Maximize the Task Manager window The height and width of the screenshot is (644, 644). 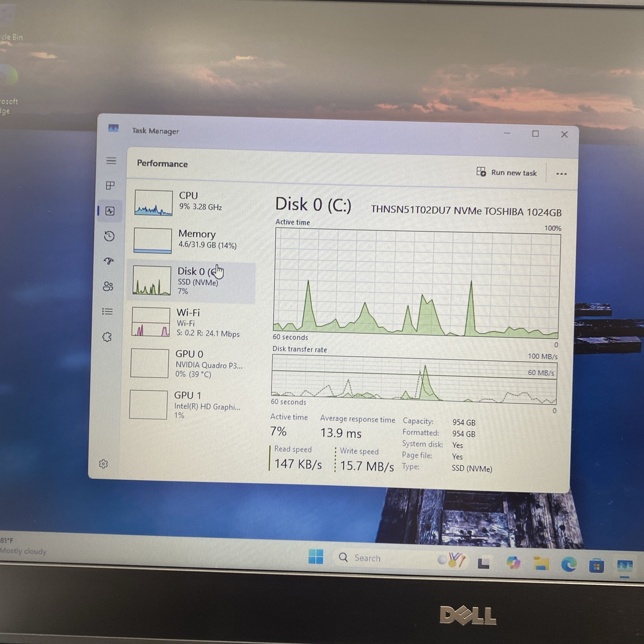(535, 134)
